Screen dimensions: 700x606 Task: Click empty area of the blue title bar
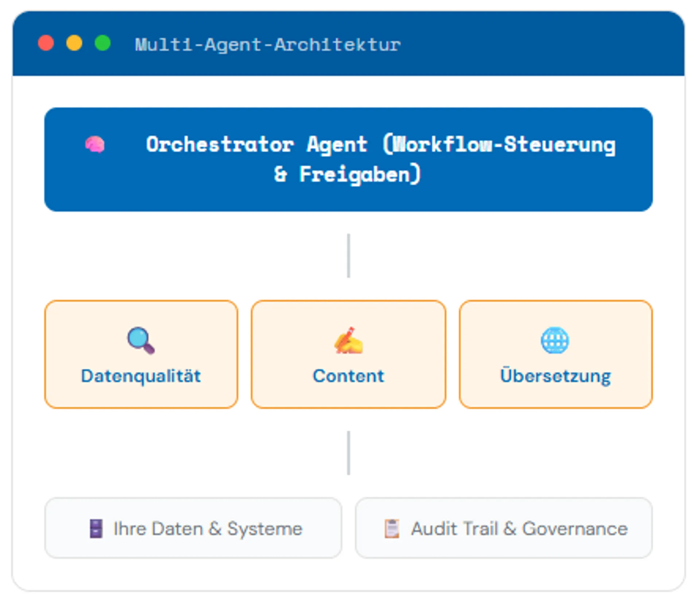[x=547, y=44]
